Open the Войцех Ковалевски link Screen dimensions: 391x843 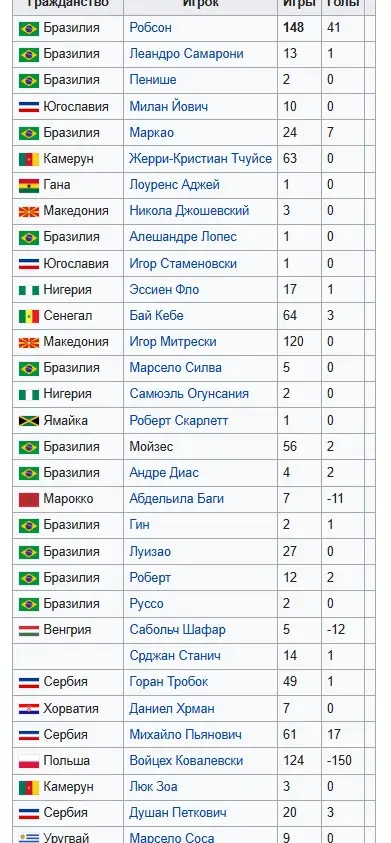(187, 761)
